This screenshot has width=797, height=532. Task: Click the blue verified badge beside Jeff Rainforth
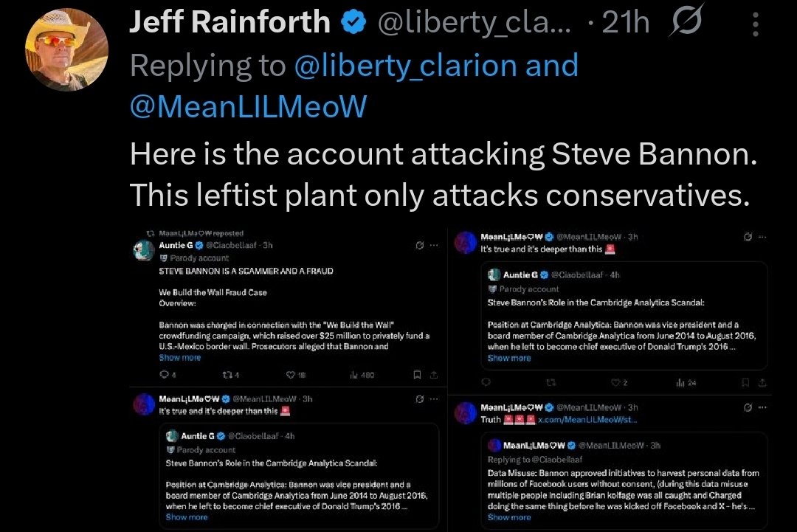pos(353,23)
